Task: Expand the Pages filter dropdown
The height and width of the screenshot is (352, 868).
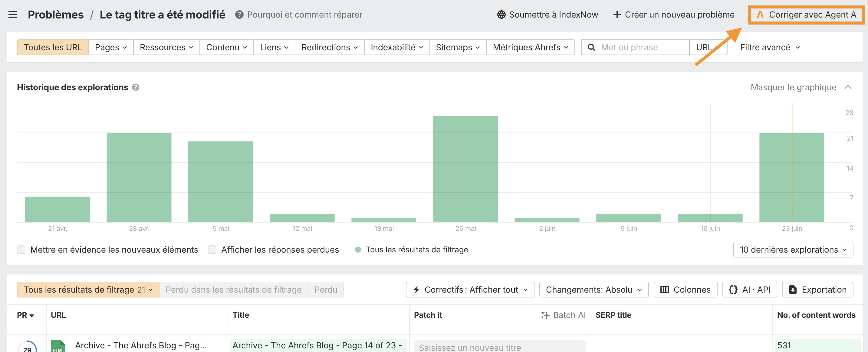Action: pyautogui.click(x=111, y=47)
